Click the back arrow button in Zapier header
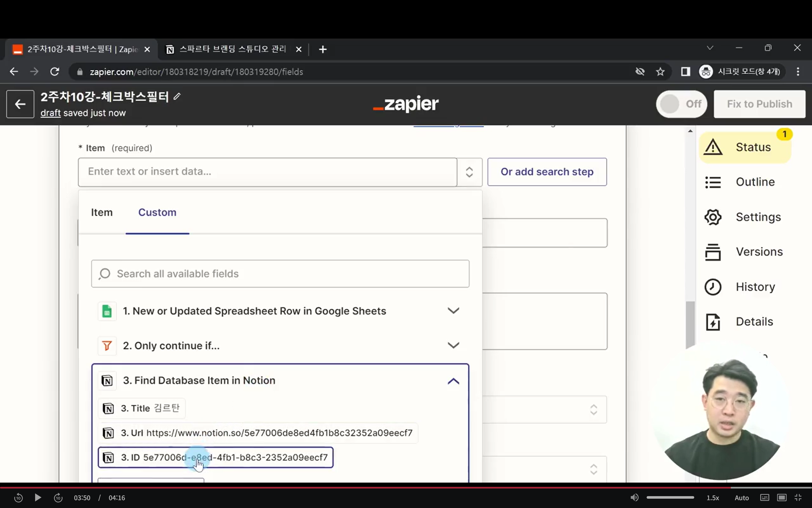 (20, 104)
